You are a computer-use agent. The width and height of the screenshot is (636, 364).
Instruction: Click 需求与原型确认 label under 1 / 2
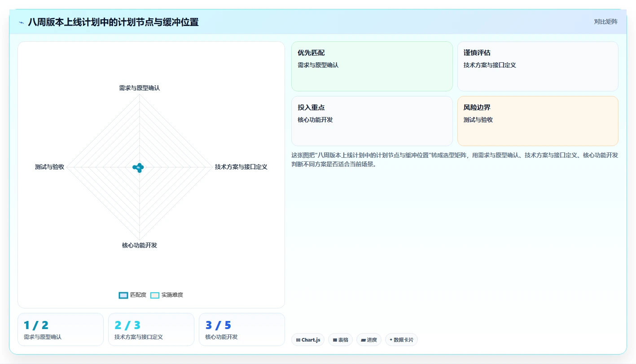pyautogui.click(x=43, y=337)
